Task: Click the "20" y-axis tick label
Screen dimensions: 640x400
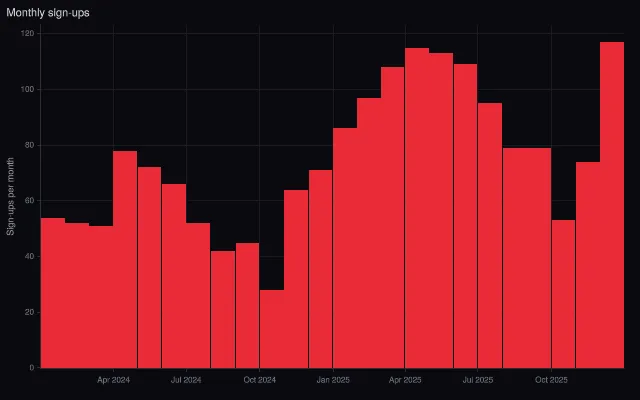Action: [x=30, y=313]
